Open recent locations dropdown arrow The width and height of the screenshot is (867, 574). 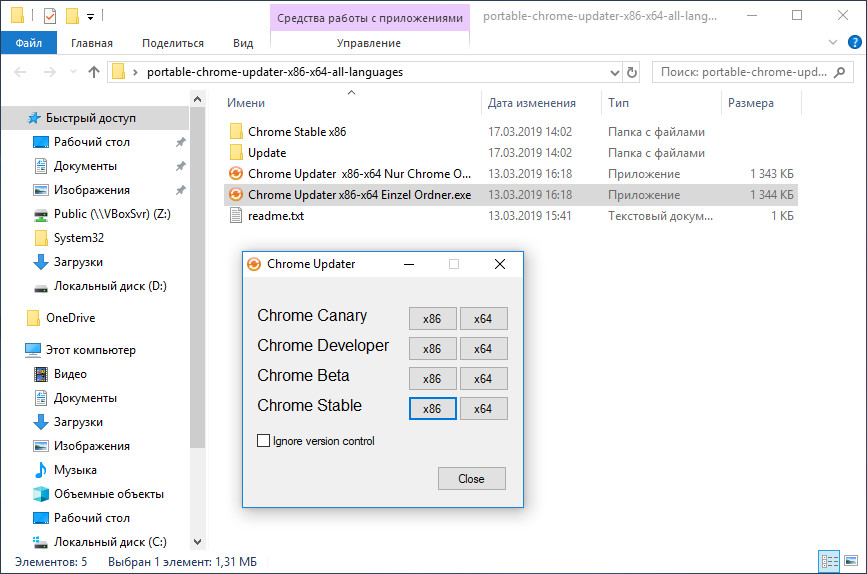click(73, 72)
